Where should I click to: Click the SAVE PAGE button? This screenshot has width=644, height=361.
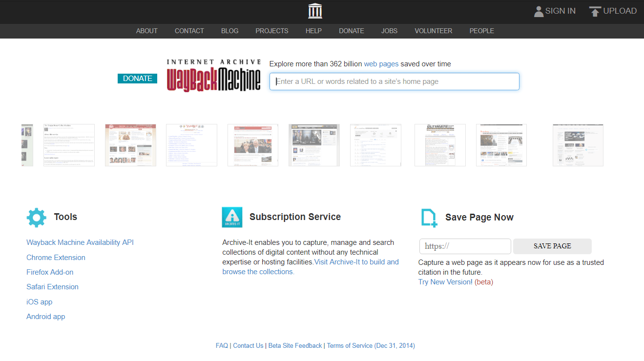pos(552,246)
